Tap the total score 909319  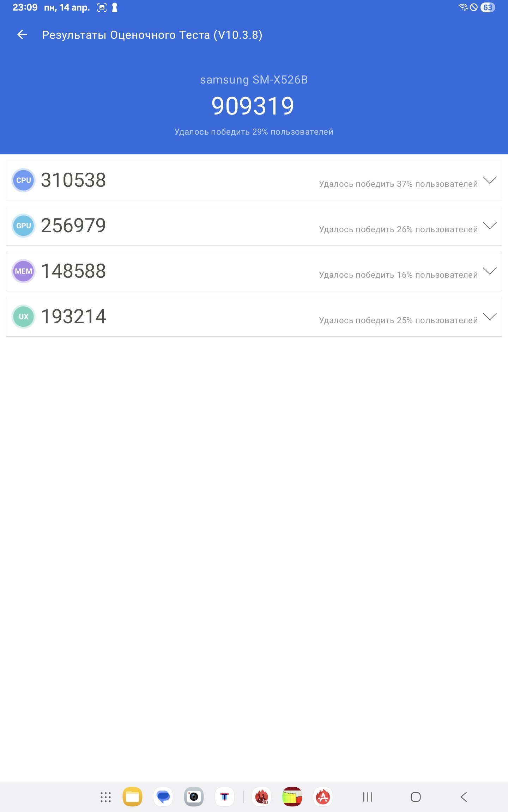253,106
